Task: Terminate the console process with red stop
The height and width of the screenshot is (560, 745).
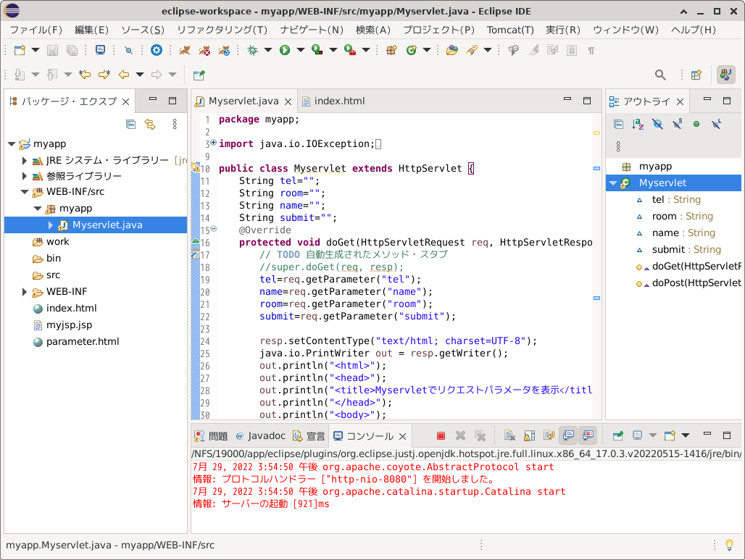Action: 441,435
